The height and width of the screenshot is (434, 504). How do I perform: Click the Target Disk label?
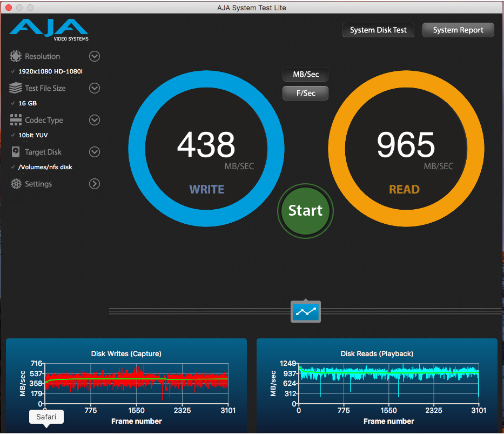[43, 152]
